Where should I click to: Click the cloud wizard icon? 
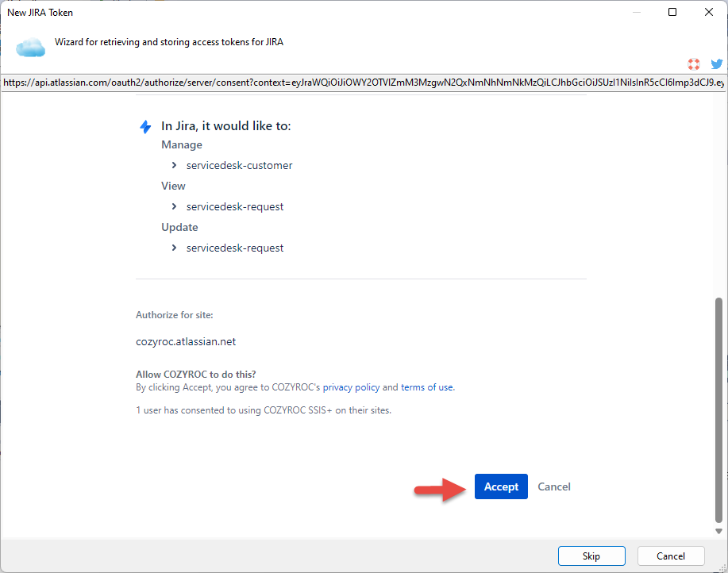pos(31,48)
